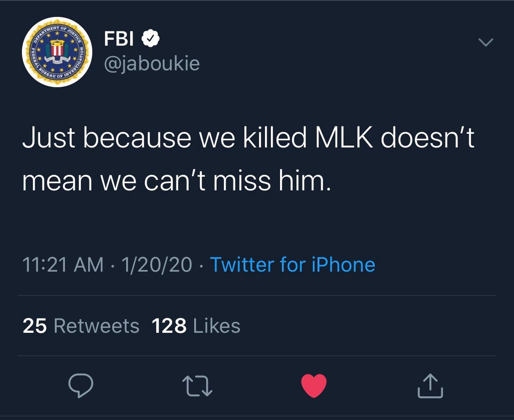This screenshot has width=514, height=420.
Task: Open the share sheet with the share icon
Action: [430, 386]
